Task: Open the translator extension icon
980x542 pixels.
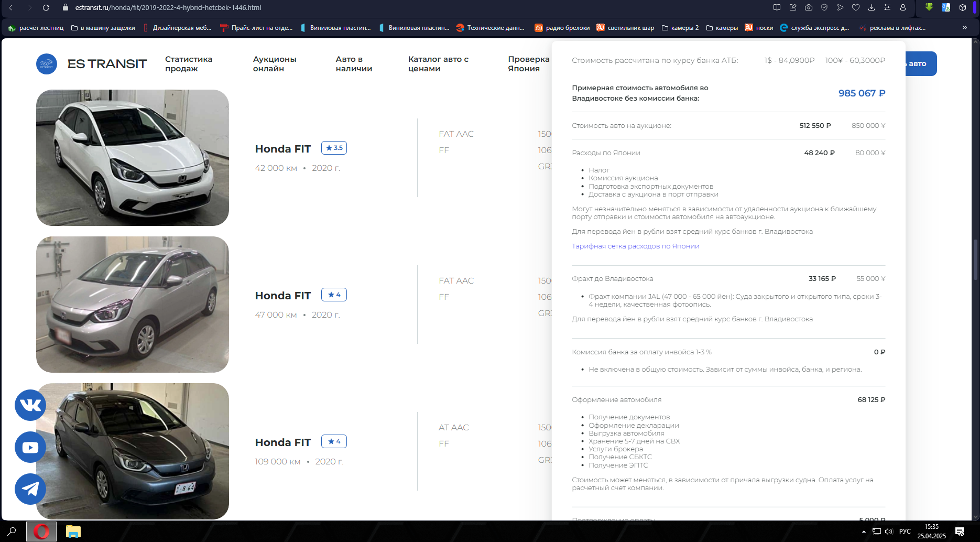Action: (946, 7)
